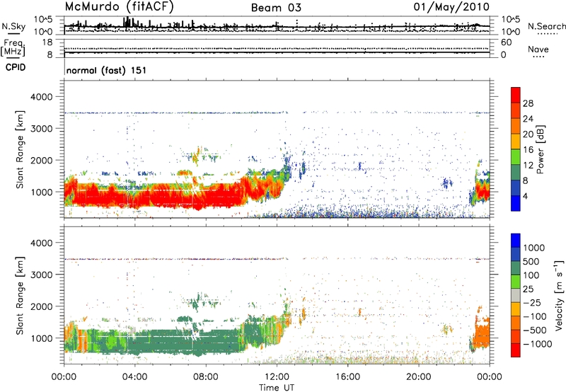Pick the gray −25 to 25 velocity swatch
566x392 pixels.
[x=516, y=295]
